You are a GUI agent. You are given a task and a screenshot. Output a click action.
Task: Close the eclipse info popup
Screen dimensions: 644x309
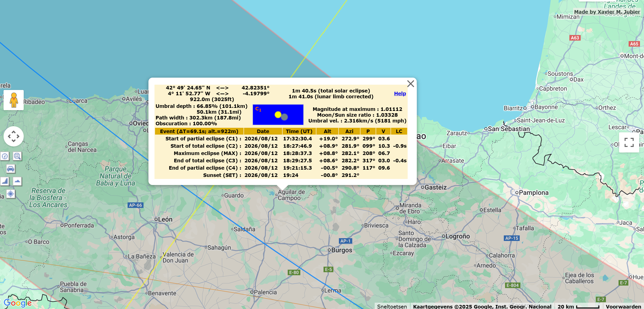point(411,84)
